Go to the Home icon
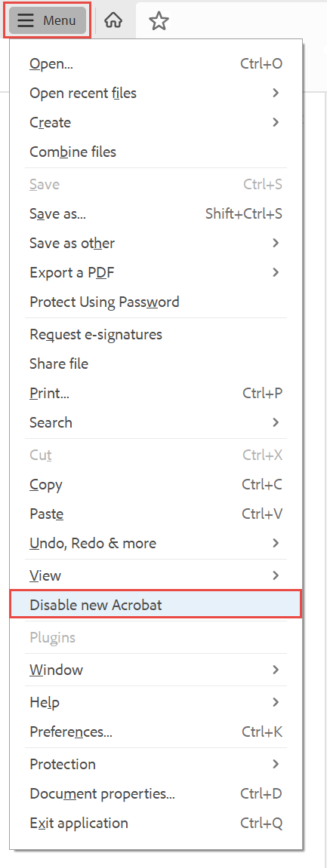Viewport: 327px width, 868px height. [x=113, y=21]
